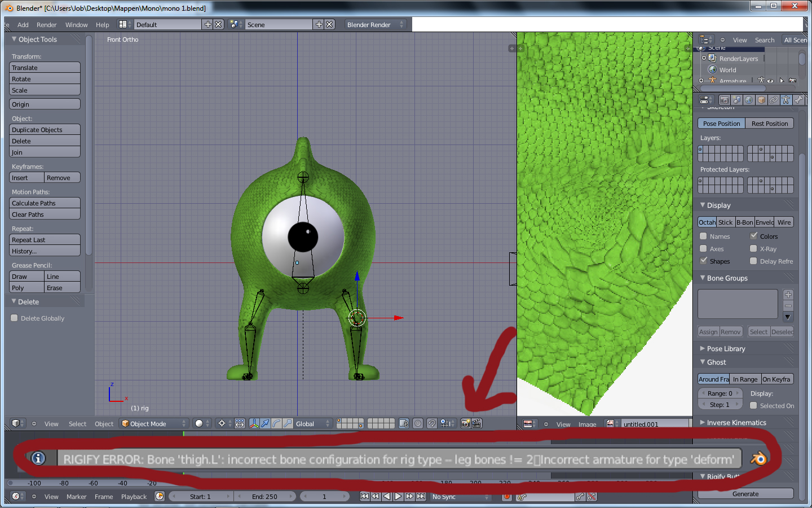Screen dimensions: 812x508
Task: Enable Ghost Selected Only checkbox
Action: [753, 405]
